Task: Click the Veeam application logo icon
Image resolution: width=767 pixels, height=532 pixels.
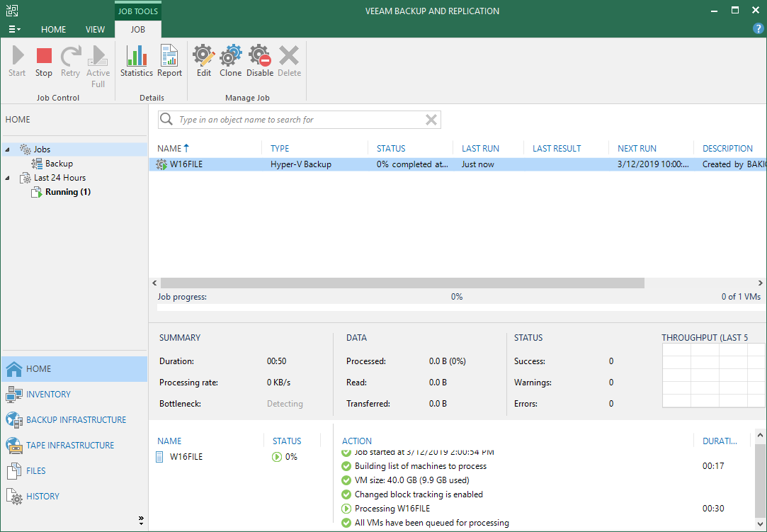Action: pos(12,11)
